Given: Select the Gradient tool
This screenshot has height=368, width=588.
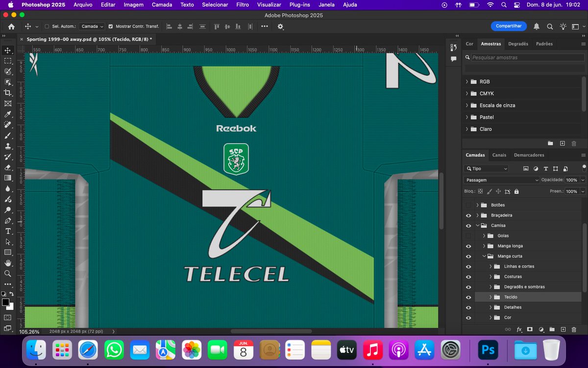Looking at the screenshot, I should tap(8, 178).
